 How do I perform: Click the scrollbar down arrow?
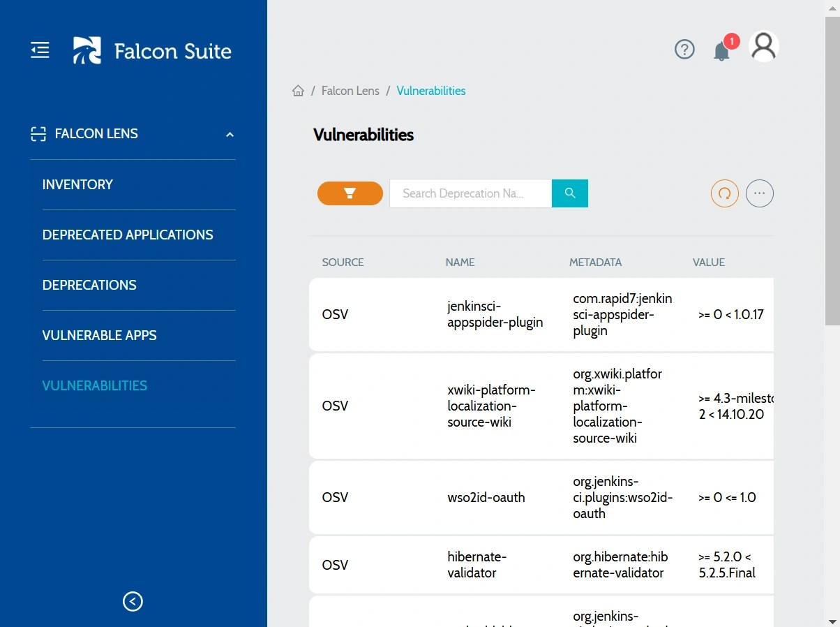[832, 621]
